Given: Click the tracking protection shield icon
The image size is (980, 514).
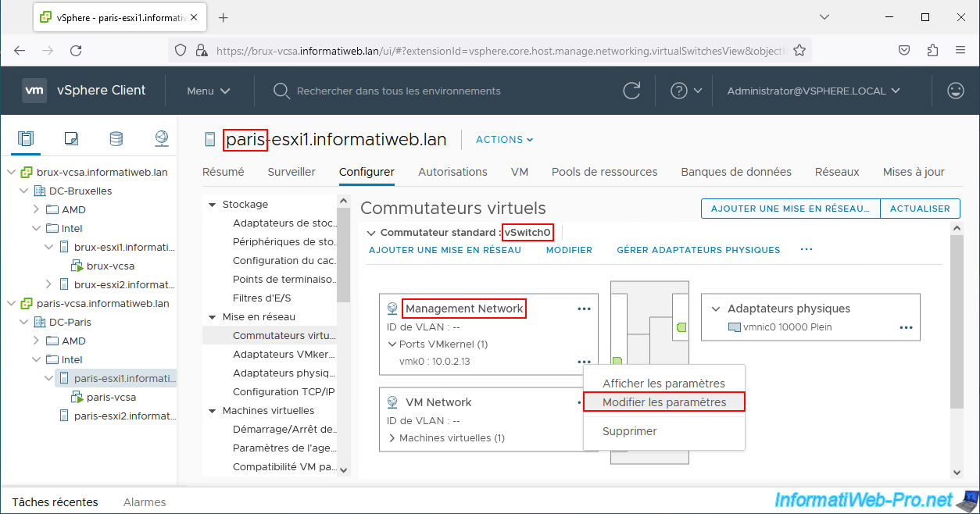Looking at the screenshot, I should tap(181, 50).
